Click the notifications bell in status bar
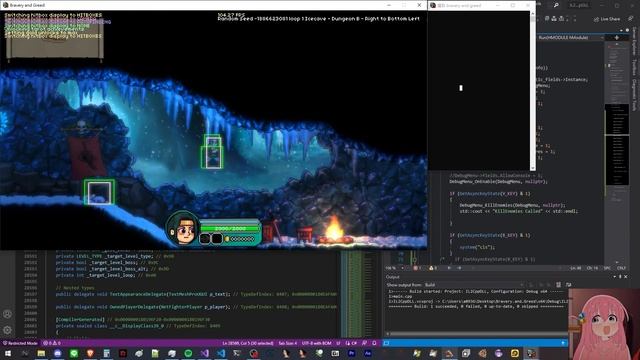Viewport: 640px width, 360px height. pyautogui.click(x=374, y=343)
